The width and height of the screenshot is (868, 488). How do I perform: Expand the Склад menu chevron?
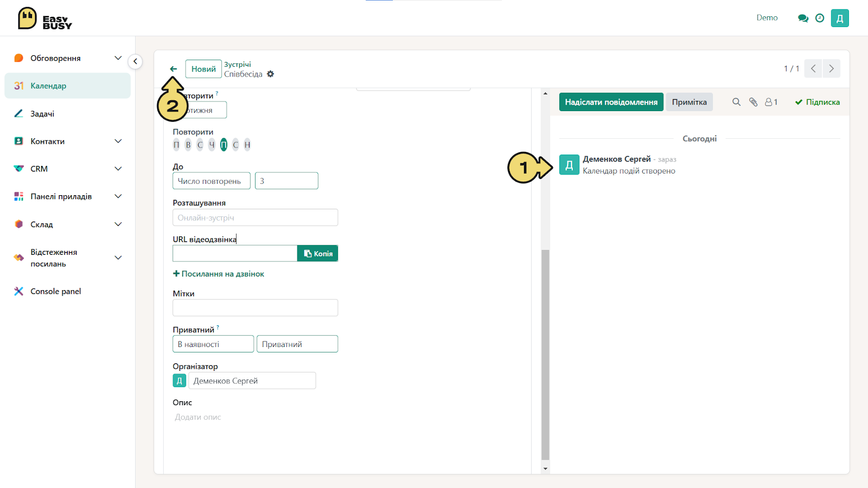pos(118,224)
